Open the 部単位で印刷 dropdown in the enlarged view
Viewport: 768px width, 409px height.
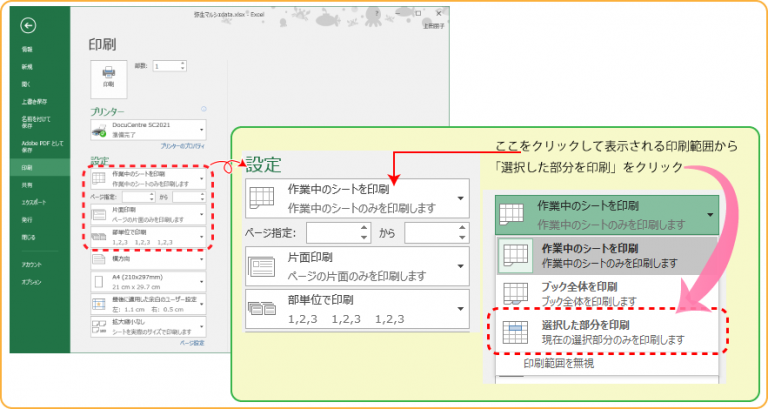[460, 309]
